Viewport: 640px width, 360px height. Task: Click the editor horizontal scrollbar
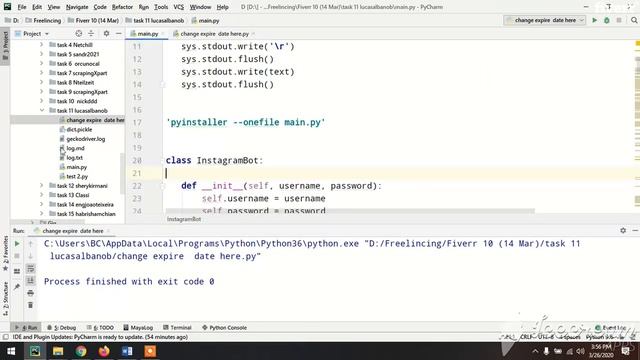350,211
